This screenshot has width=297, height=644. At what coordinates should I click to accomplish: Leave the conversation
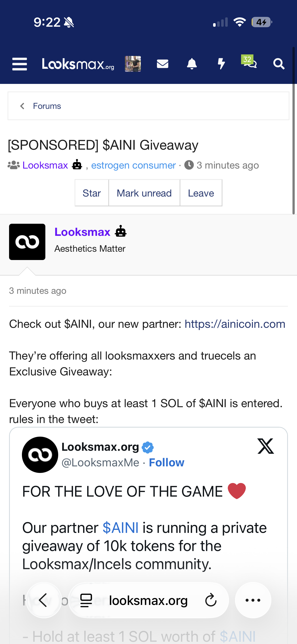point(201,193)
